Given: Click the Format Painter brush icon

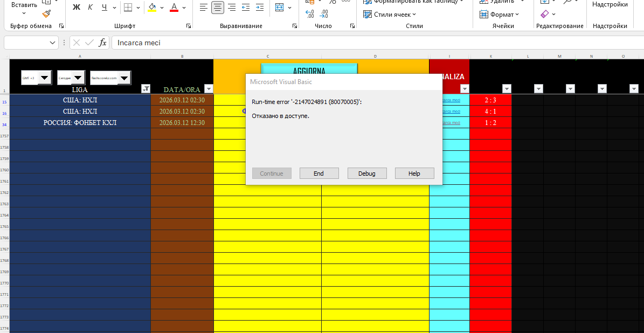Looking at the screenshot, I should pos(47,14).
